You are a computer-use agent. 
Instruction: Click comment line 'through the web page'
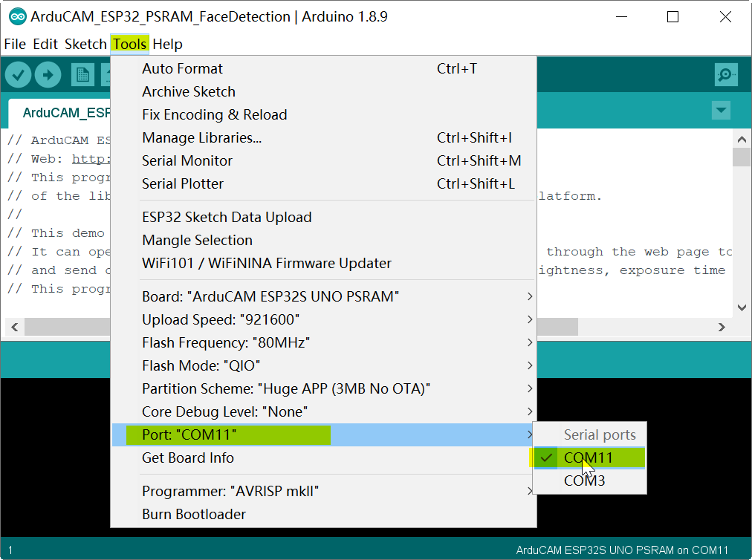(x=638, y=252)
